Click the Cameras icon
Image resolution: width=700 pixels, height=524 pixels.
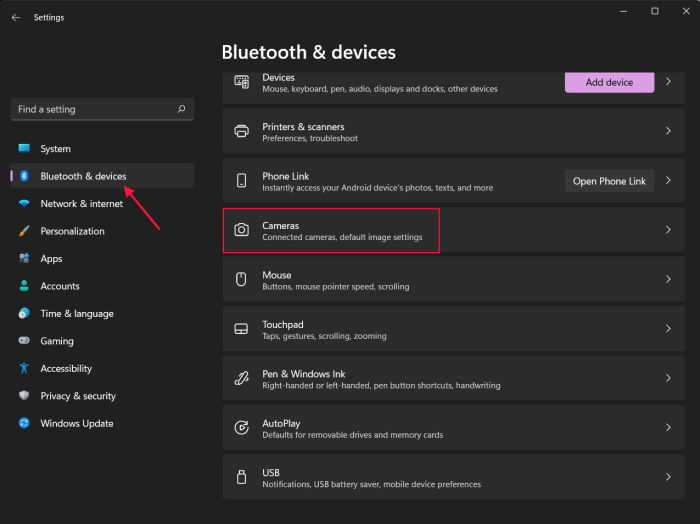(x=242, y=230)
